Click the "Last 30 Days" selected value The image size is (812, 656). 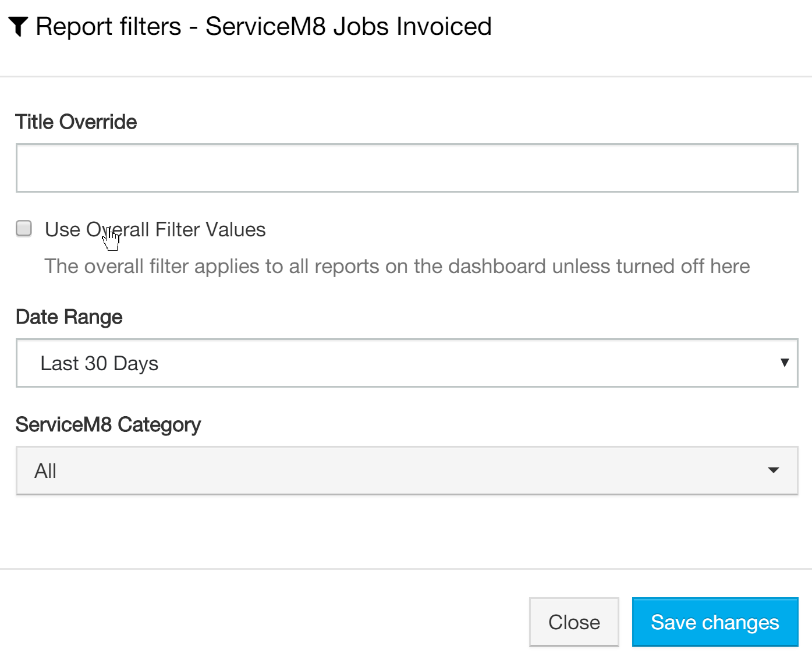point(99,364)
